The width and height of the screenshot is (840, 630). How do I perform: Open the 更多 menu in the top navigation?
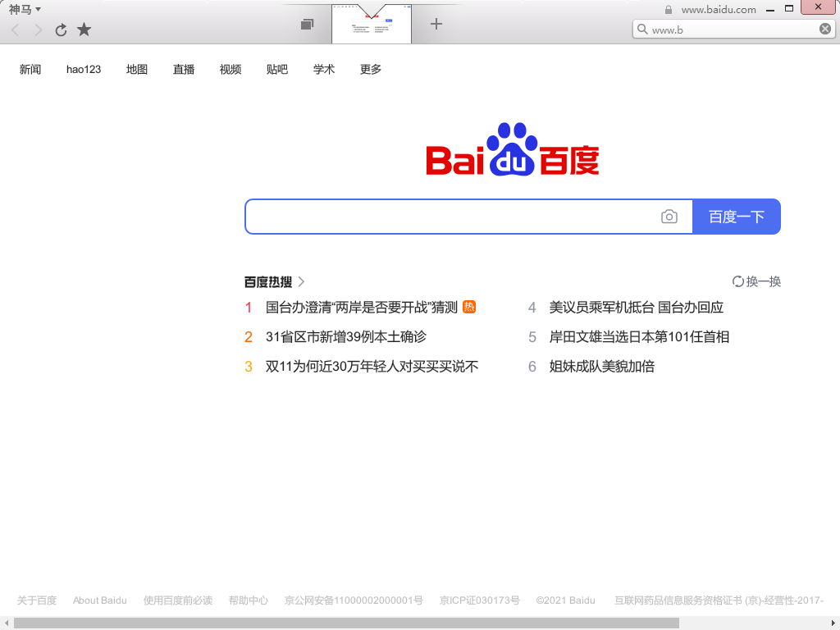(x=371, y=70)
